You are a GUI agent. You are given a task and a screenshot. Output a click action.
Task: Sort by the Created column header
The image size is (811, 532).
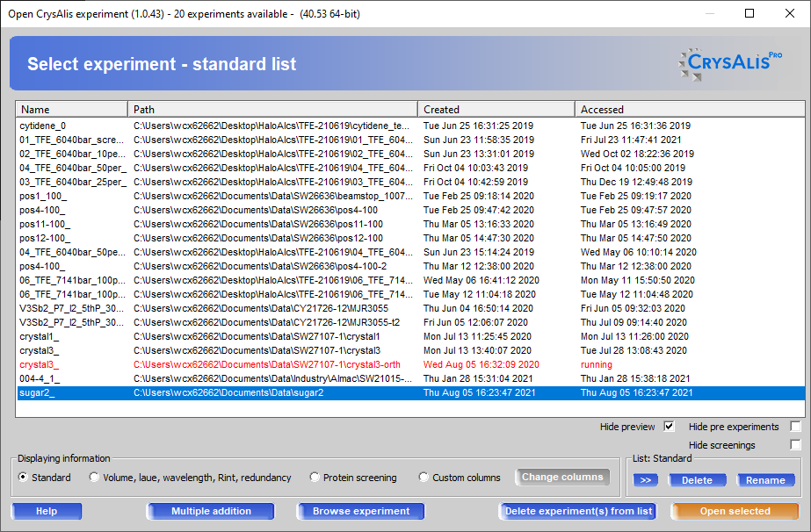tap(496, 110)
